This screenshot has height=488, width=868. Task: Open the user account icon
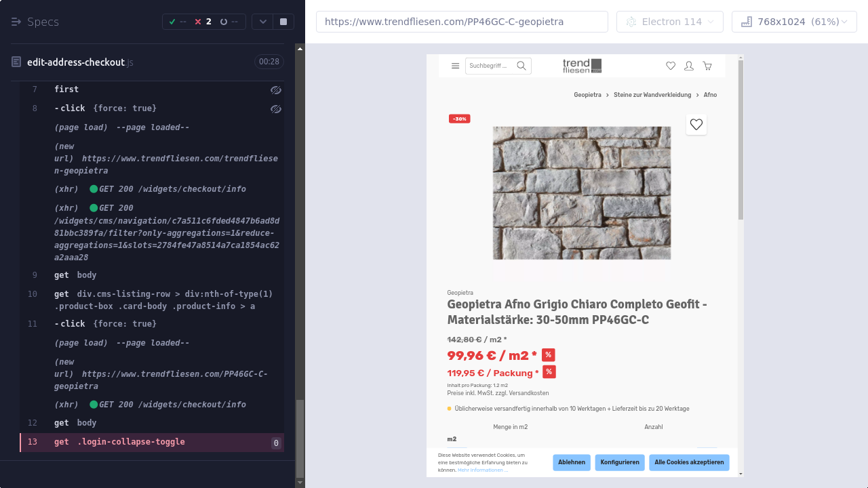pos(689,66)
